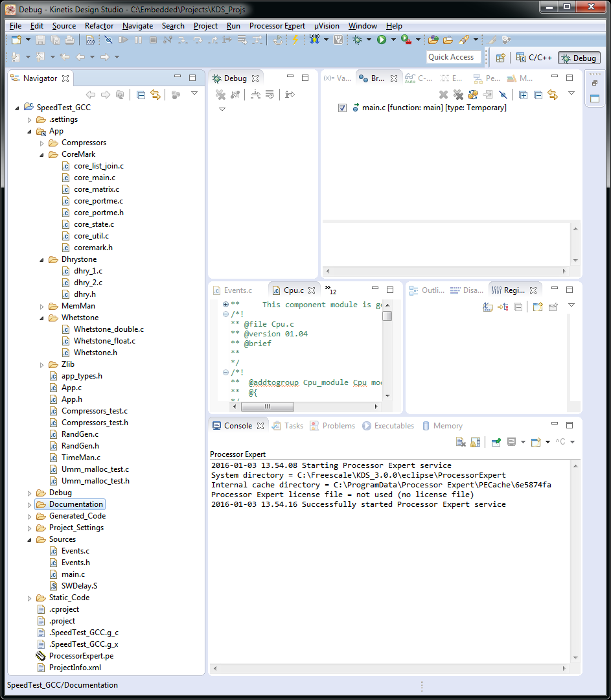Click the LOAD download icon in toolbar
This screenshot has width=611, height=700.
pos(315,40)
